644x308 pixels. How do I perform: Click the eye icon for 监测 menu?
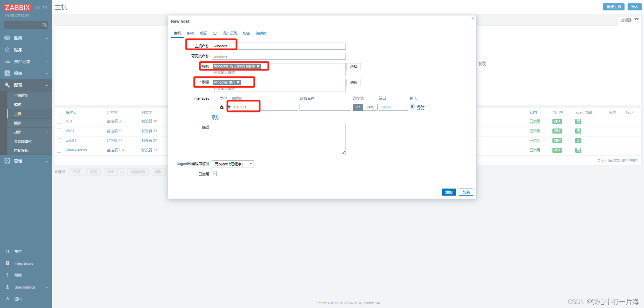click(x=7, y=38)
